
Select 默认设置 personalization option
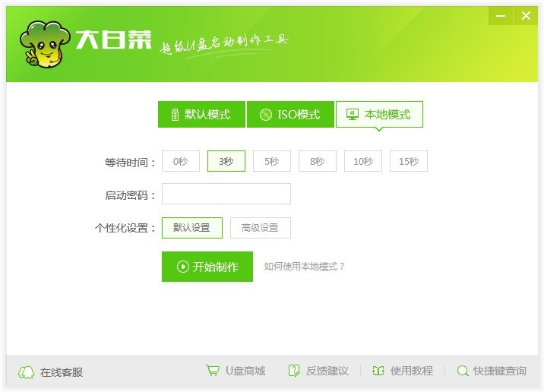(x=191, y=228)
